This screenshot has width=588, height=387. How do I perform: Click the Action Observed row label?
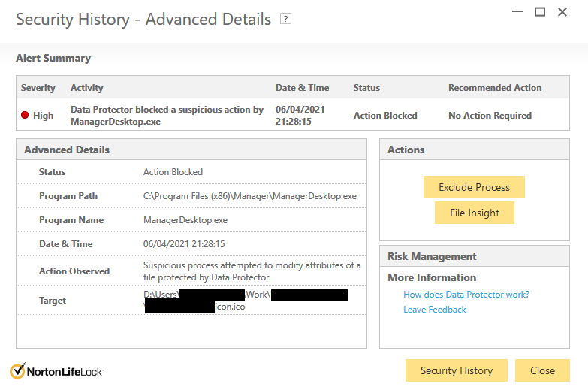pos(74,271)
